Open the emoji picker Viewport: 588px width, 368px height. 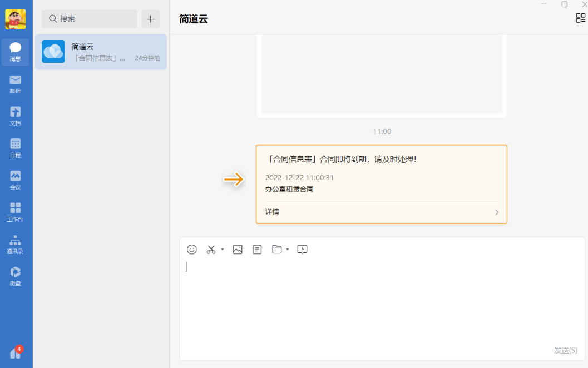coord(191,250)
